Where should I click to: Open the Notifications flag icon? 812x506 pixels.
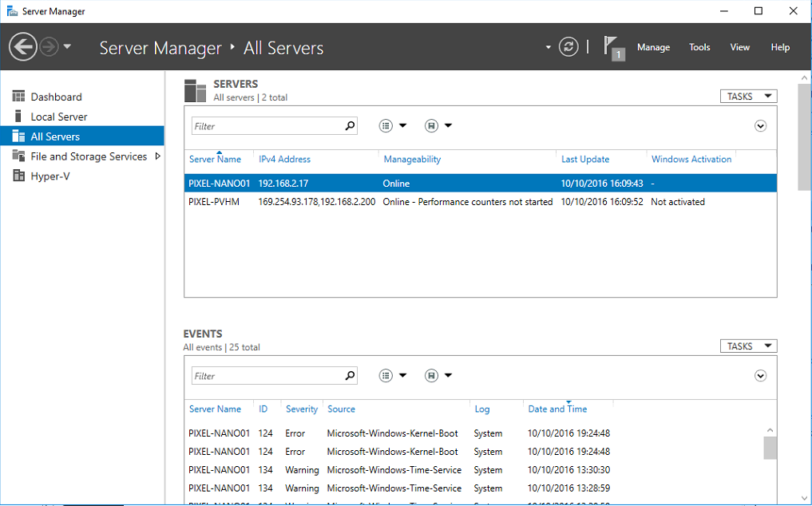pos(612,47)
